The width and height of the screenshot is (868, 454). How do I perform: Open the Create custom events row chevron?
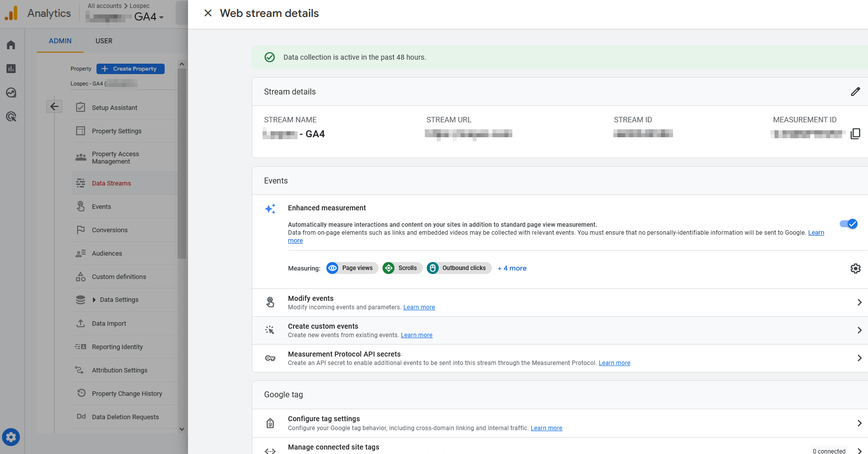(x=859, y=330)
